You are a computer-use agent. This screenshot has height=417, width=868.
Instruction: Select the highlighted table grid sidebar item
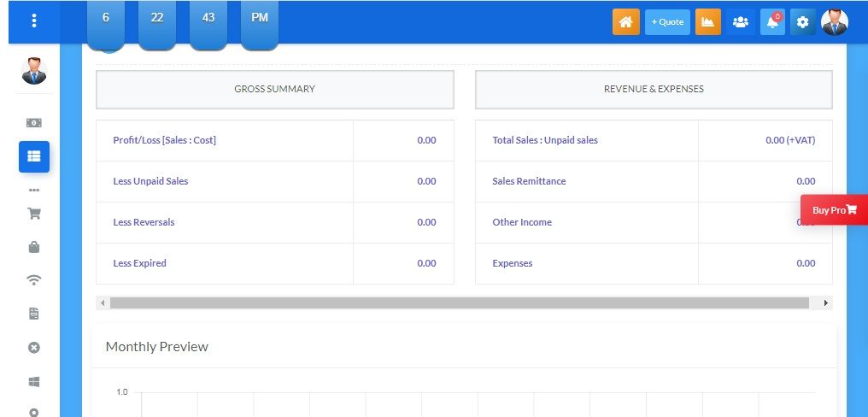pyautogui.click(x=34, y=156)
